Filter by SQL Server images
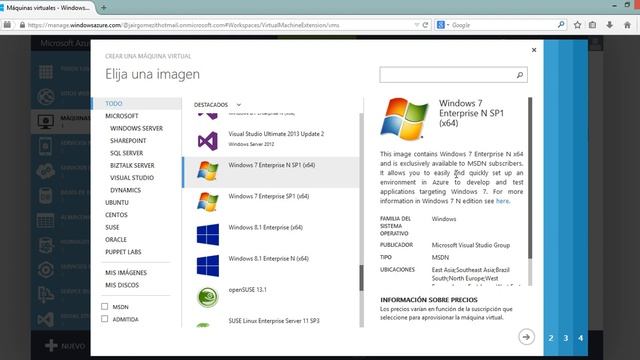Image resolution: width=640 pixels, height=360 pixels. click(x=127, y=153)
